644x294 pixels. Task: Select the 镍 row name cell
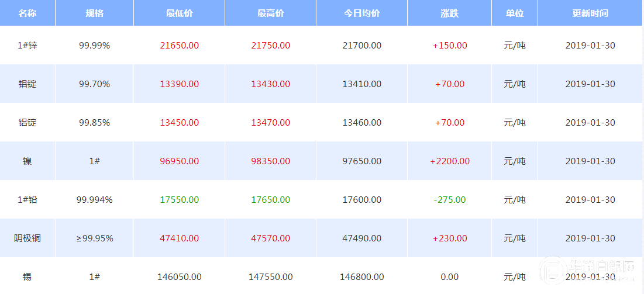(x=27, y=161)
